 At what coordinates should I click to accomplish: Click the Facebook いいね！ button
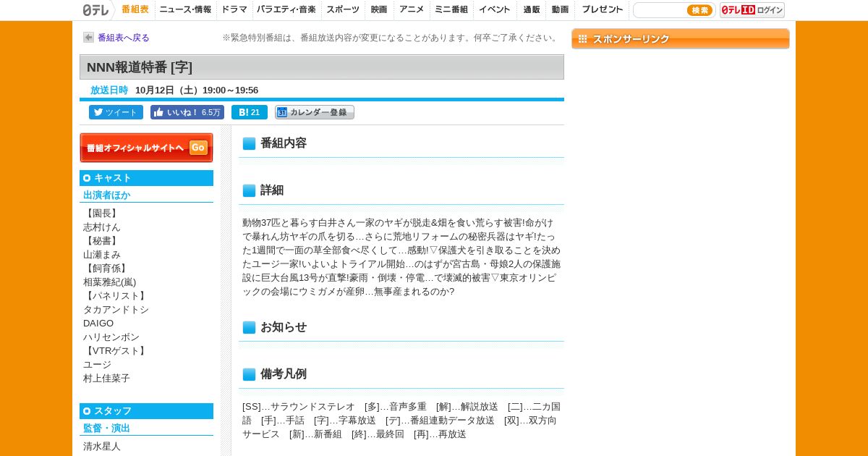pyautogui.click(x=187, y=112)
